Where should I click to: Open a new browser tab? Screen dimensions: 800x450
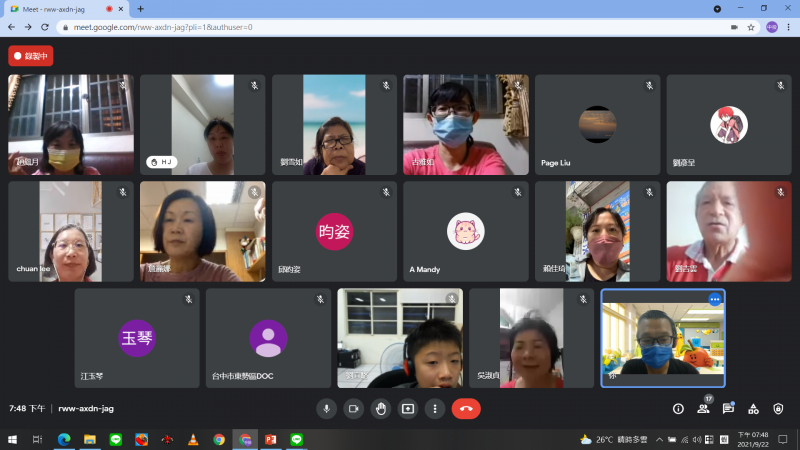tap(140, 8)
